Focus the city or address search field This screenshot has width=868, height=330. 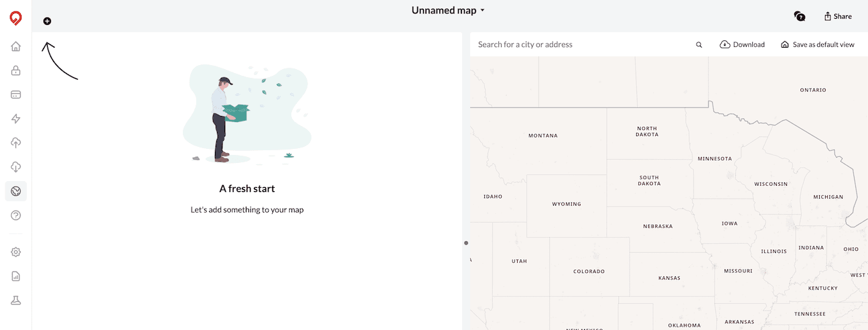point(583,44)
